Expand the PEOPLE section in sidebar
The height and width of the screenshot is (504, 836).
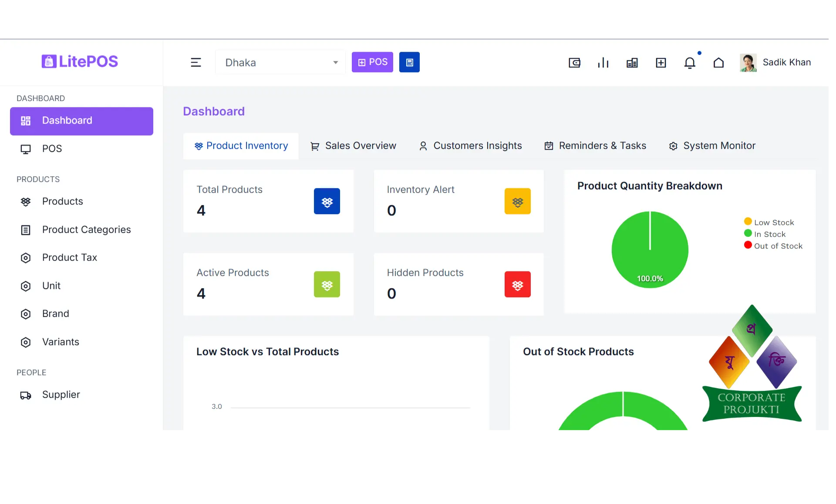[31, 372]
